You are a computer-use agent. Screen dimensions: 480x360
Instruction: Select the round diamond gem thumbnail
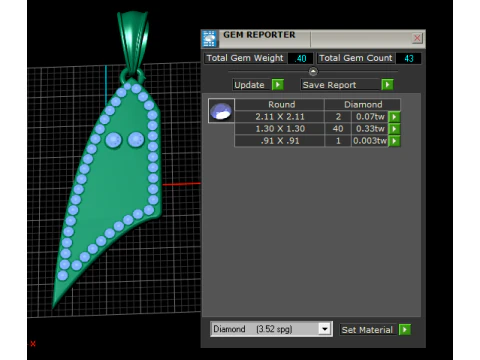point(221,111)
